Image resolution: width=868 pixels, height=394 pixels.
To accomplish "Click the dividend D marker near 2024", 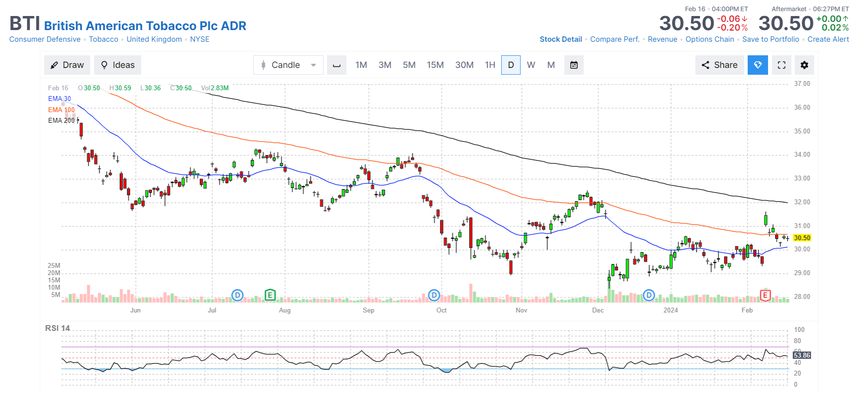I will point(649,295).
